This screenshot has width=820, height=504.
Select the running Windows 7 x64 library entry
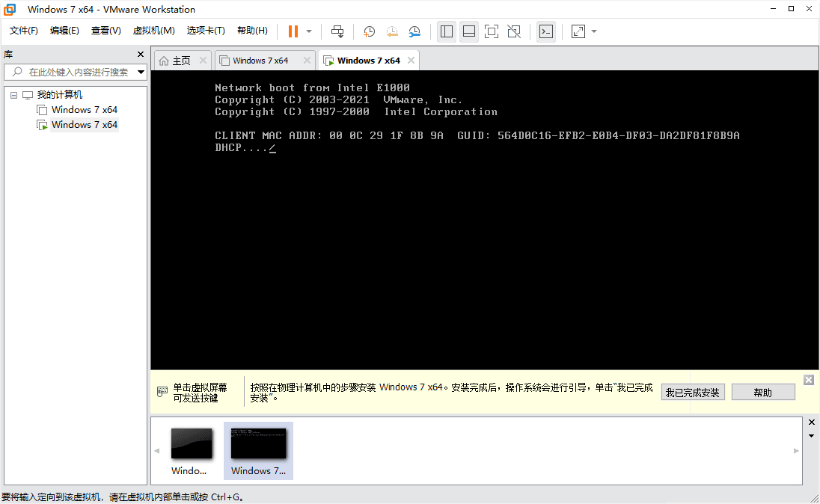click(x=85, y=124)
